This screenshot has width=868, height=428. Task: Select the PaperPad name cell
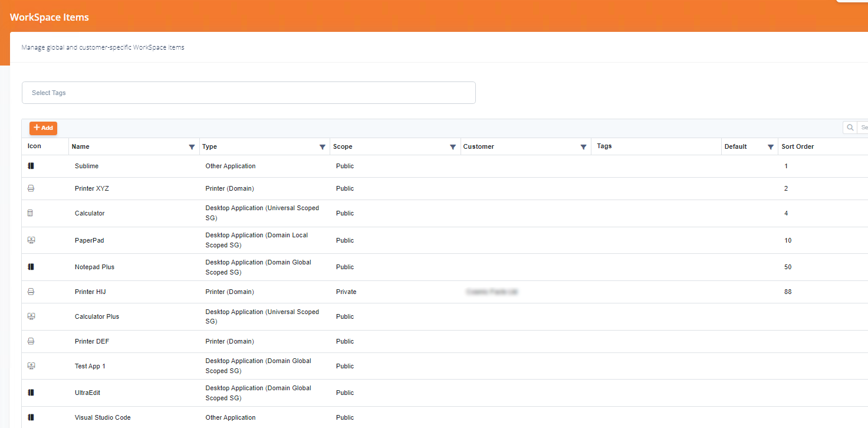(x=89, y=240)
